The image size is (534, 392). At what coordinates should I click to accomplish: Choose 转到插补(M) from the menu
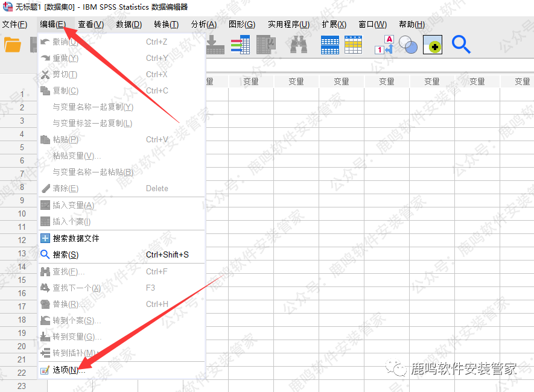pos(121,353)
